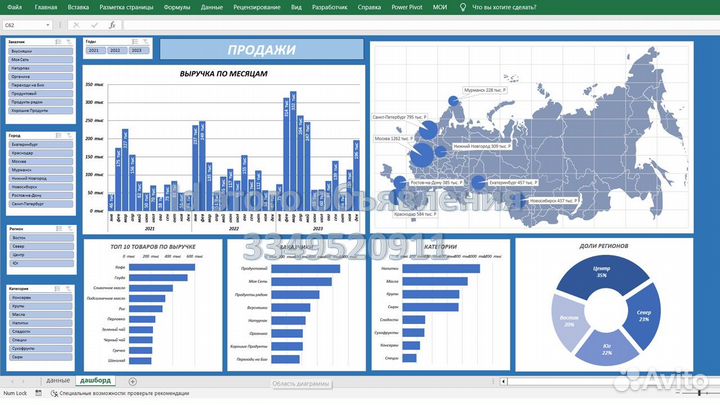Viewport: 720px width, 405px height.
Task: Open the Вид ribbon tab
Action: click(296, 7)
